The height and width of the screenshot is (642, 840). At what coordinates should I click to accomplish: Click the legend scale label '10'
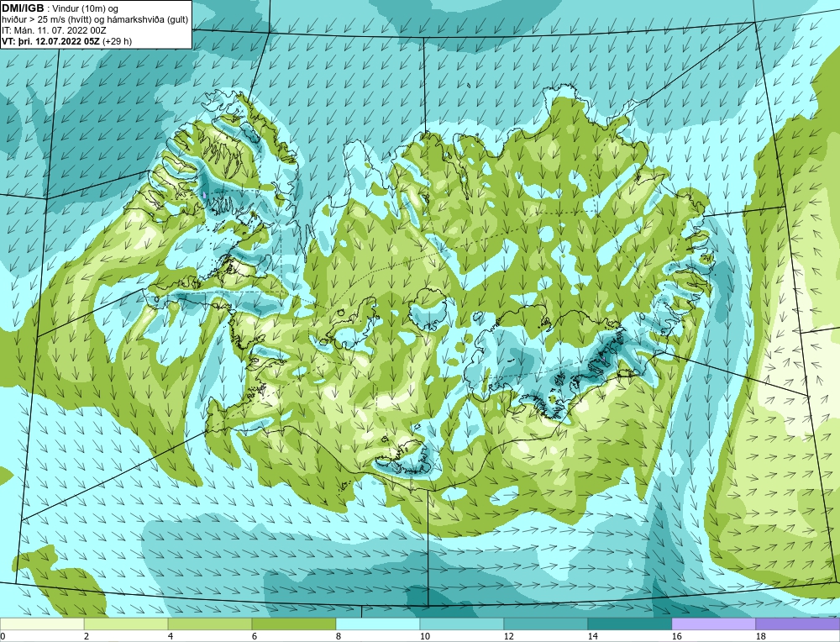coord(425,637)
